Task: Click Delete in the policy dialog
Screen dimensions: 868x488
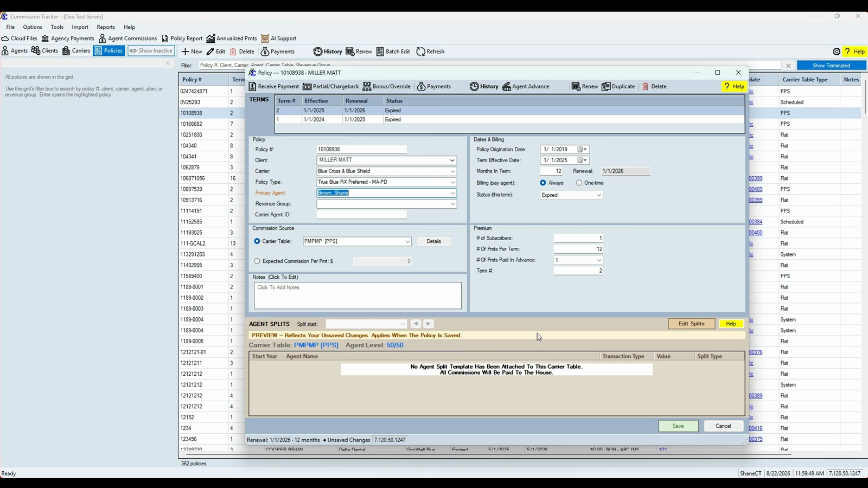Action: pos(654,87)
